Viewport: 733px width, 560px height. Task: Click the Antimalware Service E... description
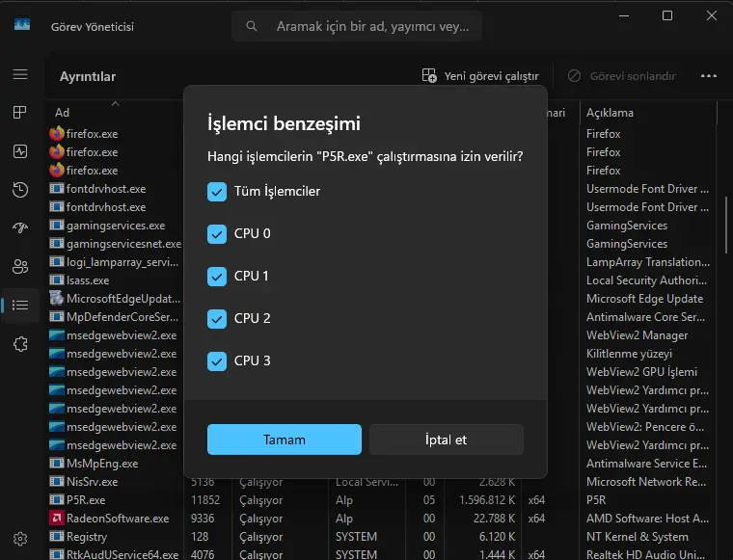(x=646, y=464)
